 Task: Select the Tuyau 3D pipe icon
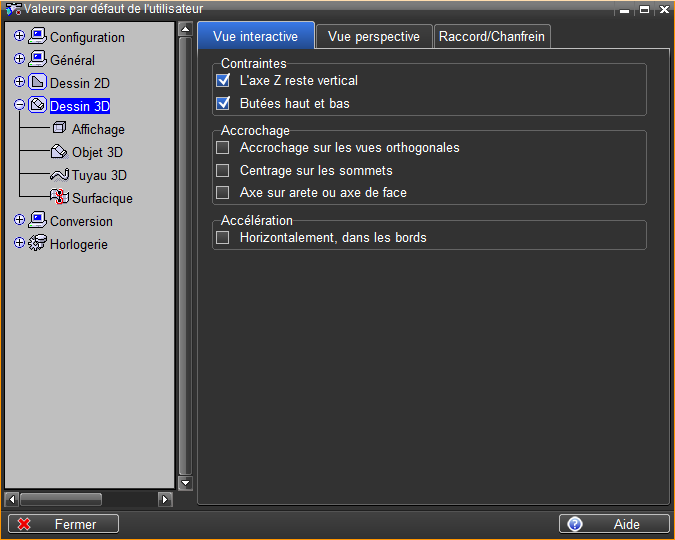tap(59, 175)
